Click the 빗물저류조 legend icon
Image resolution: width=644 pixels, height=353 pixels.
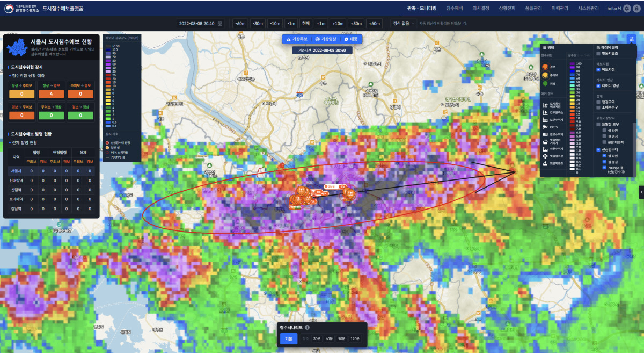(x=545, y=163)
